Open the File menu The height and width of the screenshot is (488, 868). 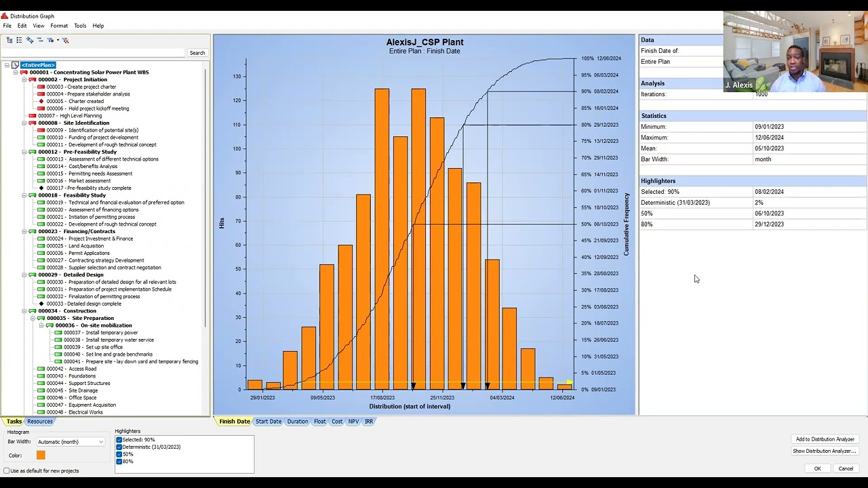click(x=7, y=26)
